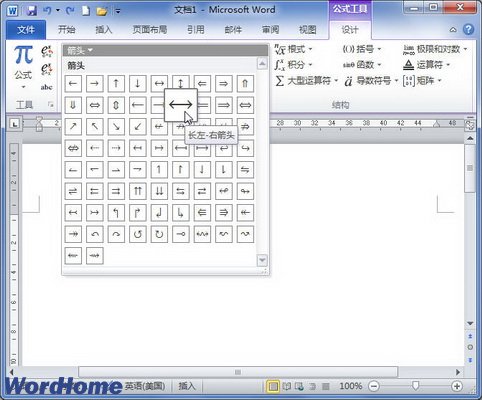Switch to Web Layout view
The width and height of the screenshot is (482, 400).
click(x=299, y=386)
